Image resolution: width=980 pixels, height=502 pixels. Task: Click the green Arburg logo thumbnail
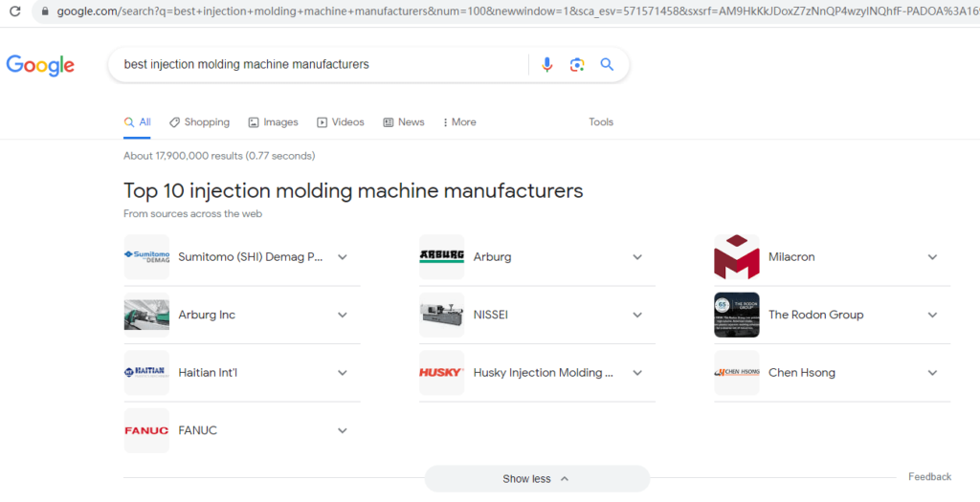[x=442, y=256]
